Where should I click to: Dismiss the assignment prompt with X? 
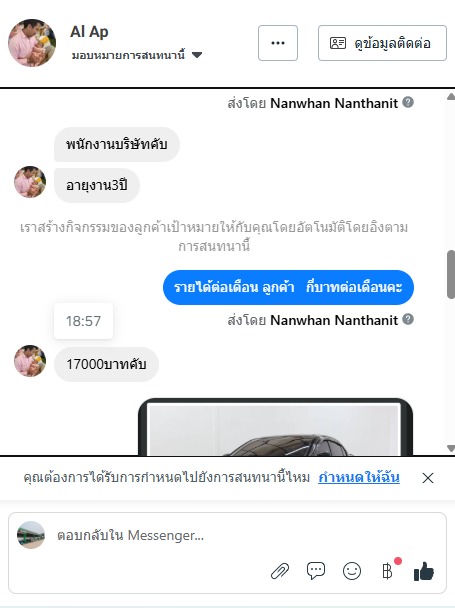point(428,478)
